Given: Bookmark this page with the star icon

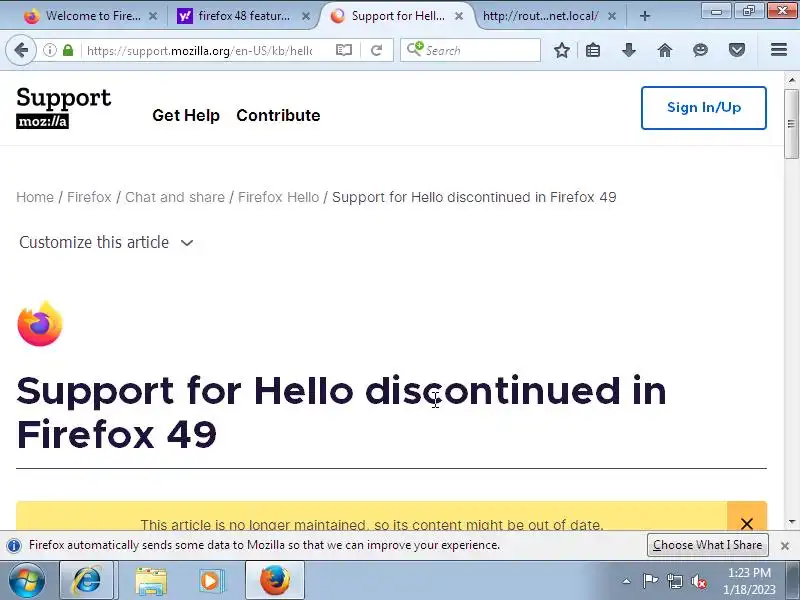Looking at the screenshot, I should [x=562, y=50].
